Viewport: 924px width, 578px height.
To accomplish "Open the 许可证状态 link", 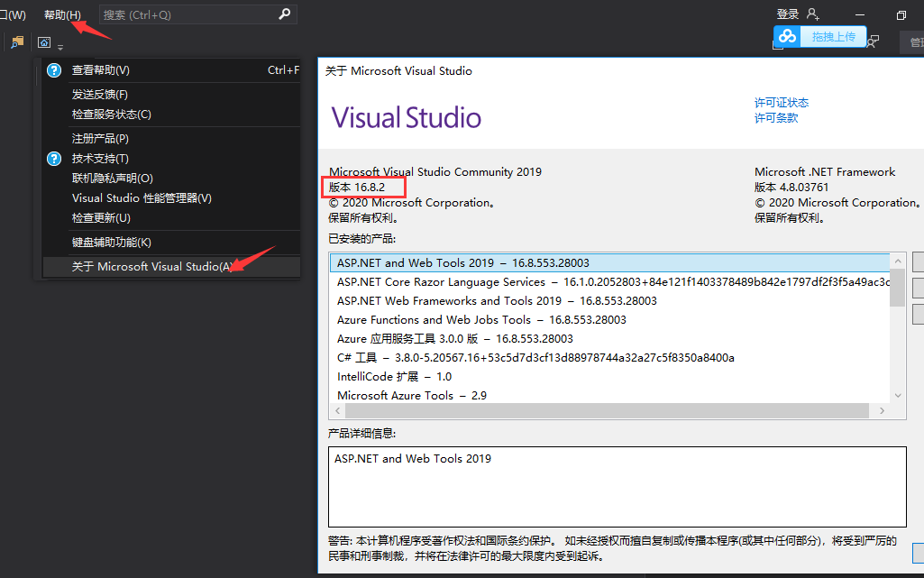I will 781,103.
